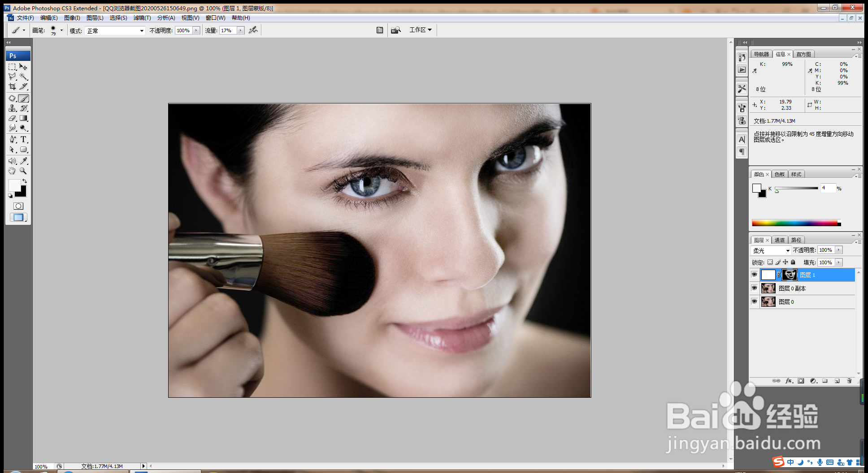Select the Rectangular Marquee tool
The height and width of the screenshot is (473, 868).
[x=13, y=67]
